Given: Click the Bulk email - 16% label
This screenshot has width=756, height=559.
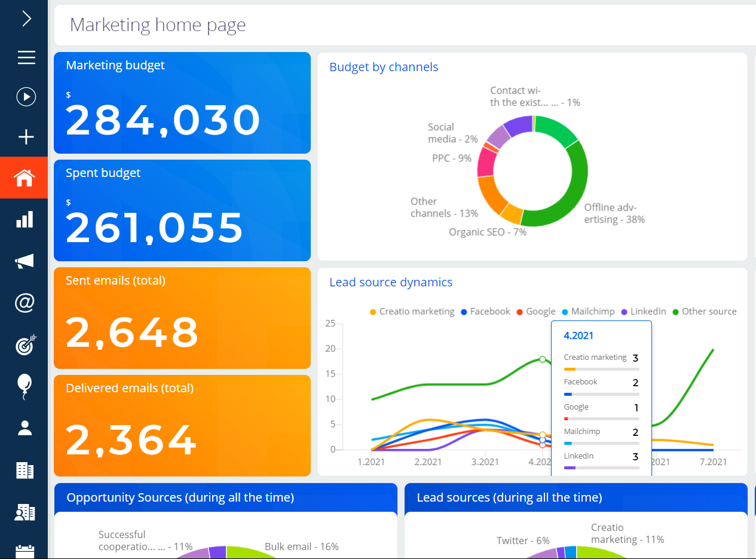Looking at the screenshot, I should (302, 546).
